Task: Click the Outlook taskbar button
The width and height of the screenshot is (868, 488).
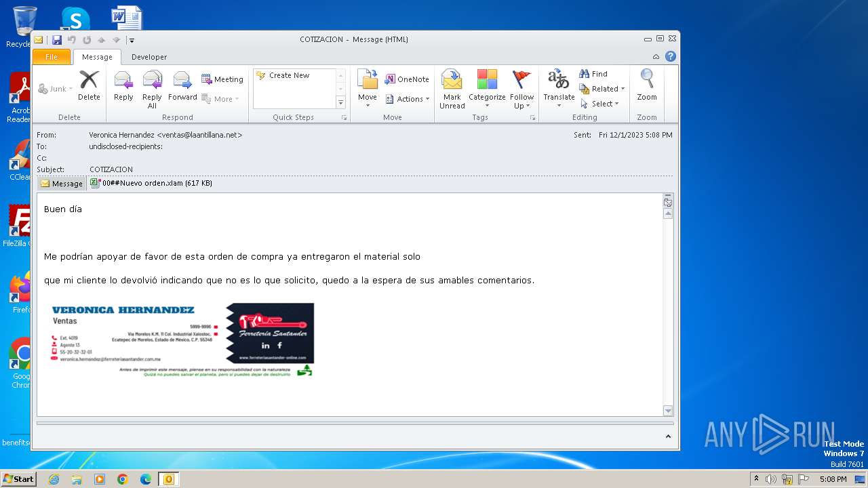Action: coord(168,479)
